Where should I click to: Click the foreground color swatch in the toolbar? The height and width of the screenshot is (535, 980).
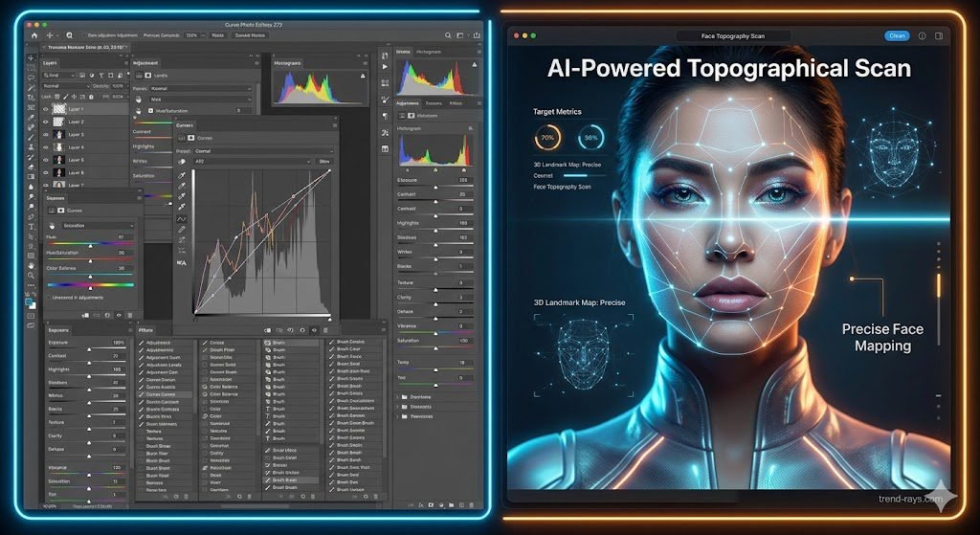coord(30,301)
